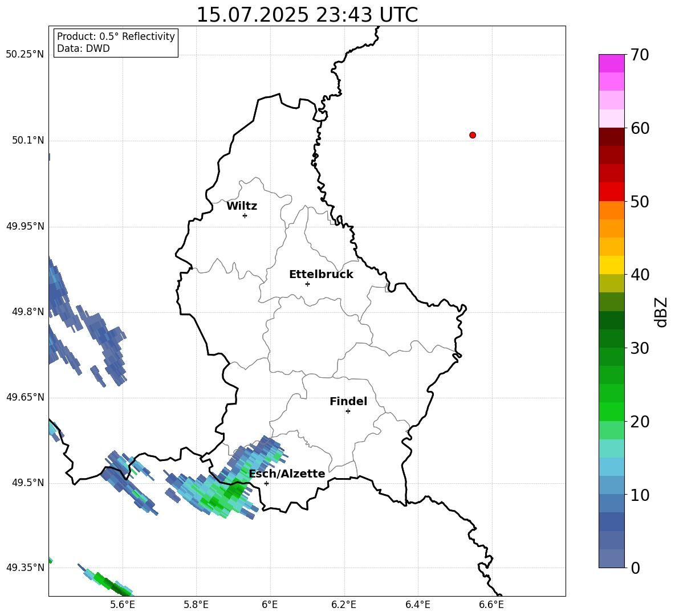Click 'Product: 0.5° Reflectivity' text
This screenshot has height=616, width=675.
coord(116,36)
